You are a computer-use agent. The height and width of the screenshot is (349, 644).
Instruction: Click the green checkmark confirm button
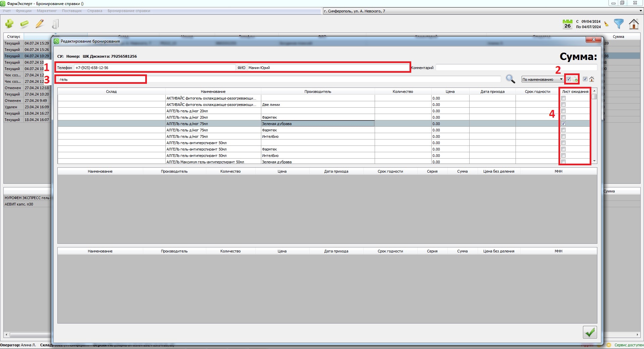pyautogui.click(x=590, y=332)
